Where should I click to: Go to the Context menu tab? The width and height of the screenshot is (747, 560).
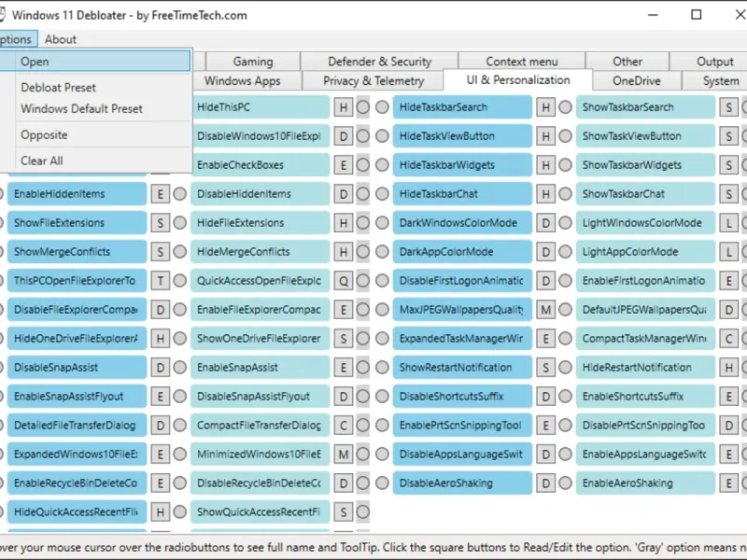522,62
